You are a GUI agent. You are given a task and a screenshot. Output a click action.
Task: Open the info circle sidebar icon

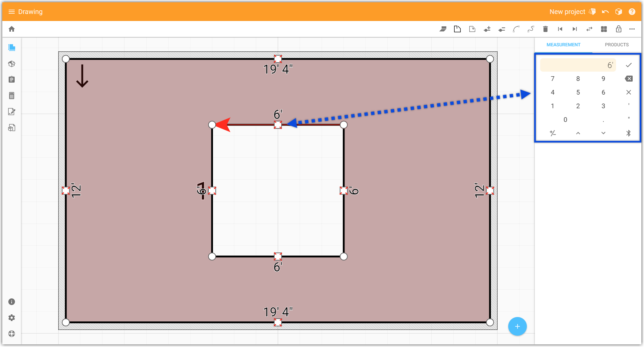pyautogui.click(x=12, y=302)
